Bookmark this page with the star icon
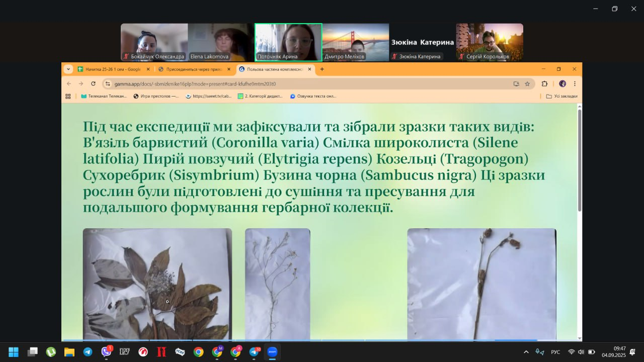 pos(527,83)
